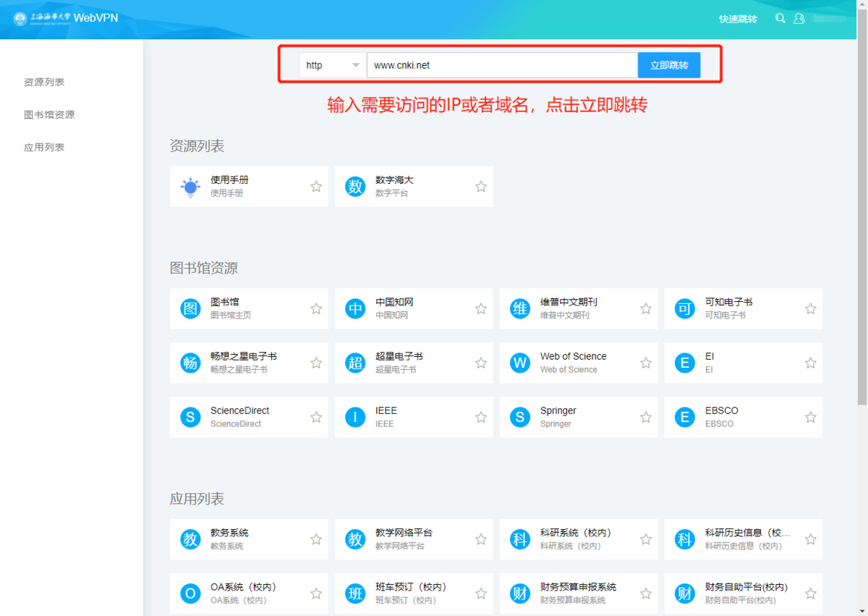Star the Springer resource as favorite
The height and width of the screenshot is (616, 868).
[646, 417]
